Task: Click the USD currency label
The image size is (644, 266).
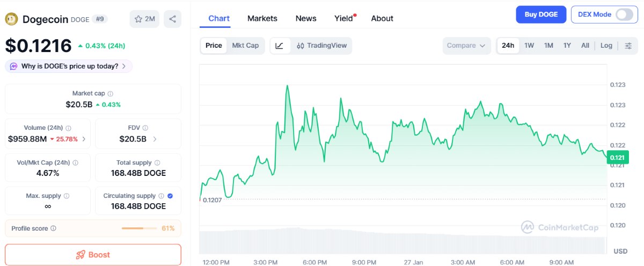Action: point(620,251)
